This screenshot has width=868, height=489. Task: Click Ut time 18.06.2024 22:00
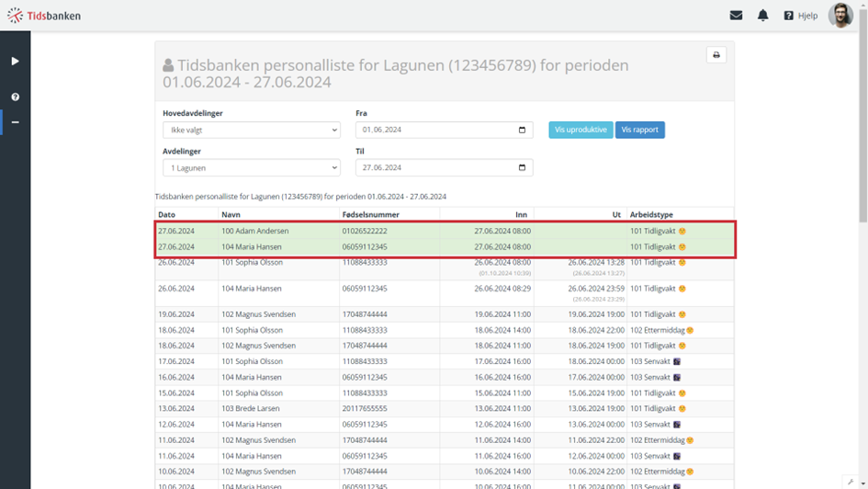596,331
